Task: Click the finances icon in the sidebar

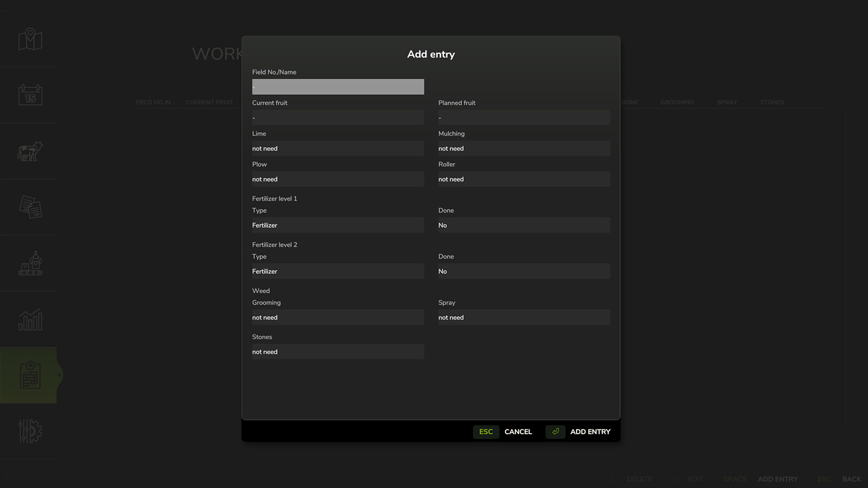Action: pyautogui.click(x=30, y=208)
